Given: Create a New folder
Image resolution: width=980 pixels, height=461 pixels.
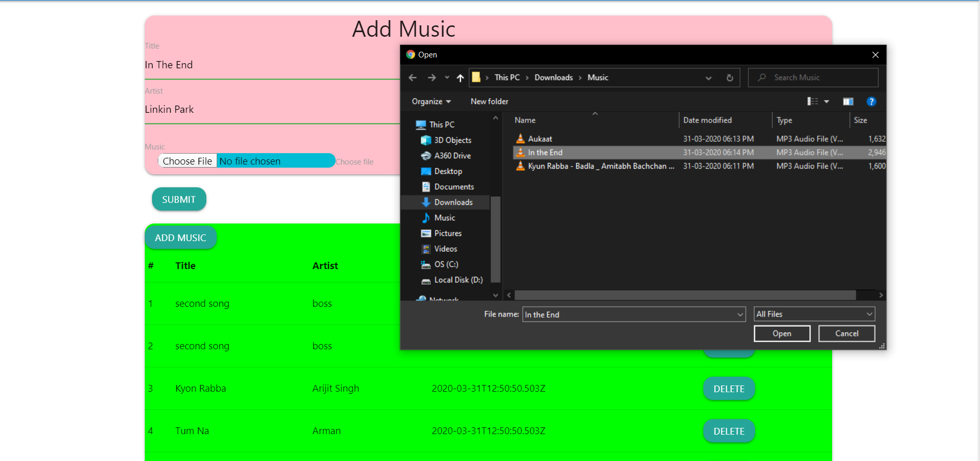Looking at the screenshot, I should [x=489, y=101].
